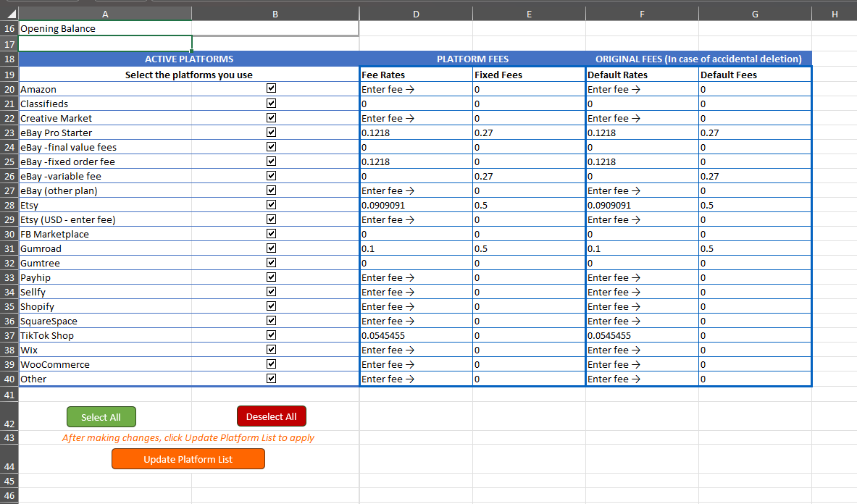Toggle eBay -final value fees checkbox

[x=271, y=146]
